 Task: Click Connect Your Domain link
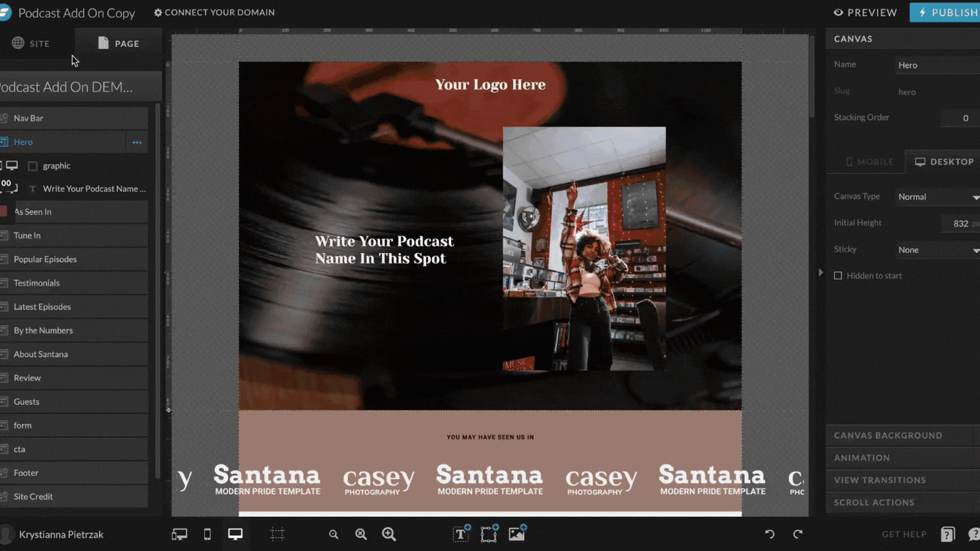tap(214, 12)
